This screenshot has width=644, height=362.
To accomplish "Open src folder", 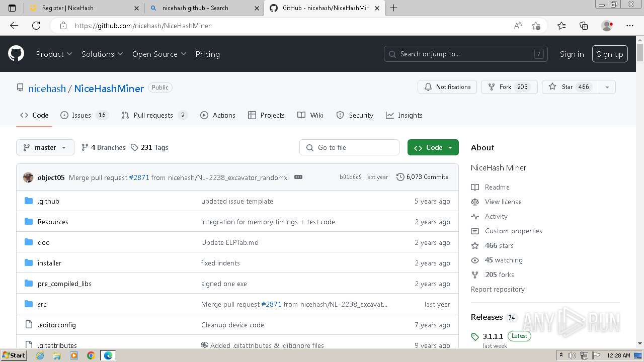I will tap(42, 304).
